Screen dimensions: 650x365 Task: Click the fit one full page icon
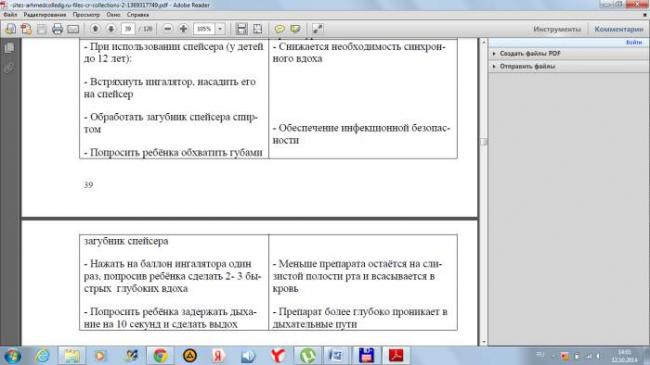coord(257,29)
